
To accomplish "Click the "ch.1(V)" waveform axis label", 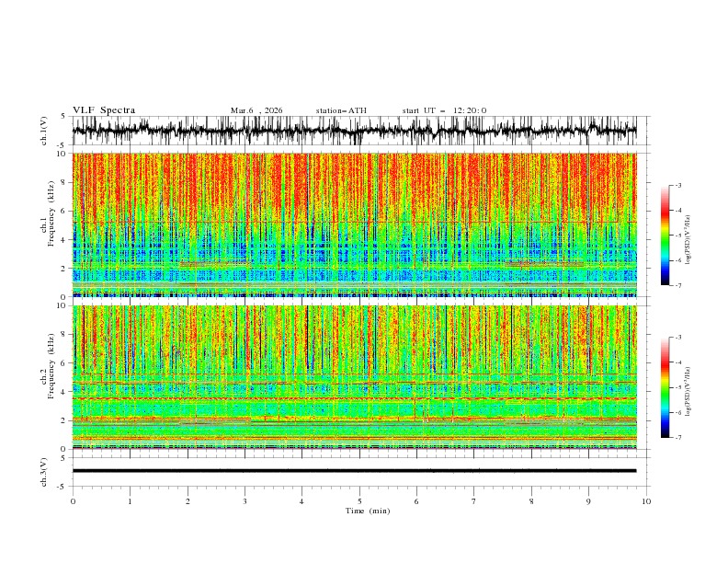I will pyautogui.click(x=44, y=131).
